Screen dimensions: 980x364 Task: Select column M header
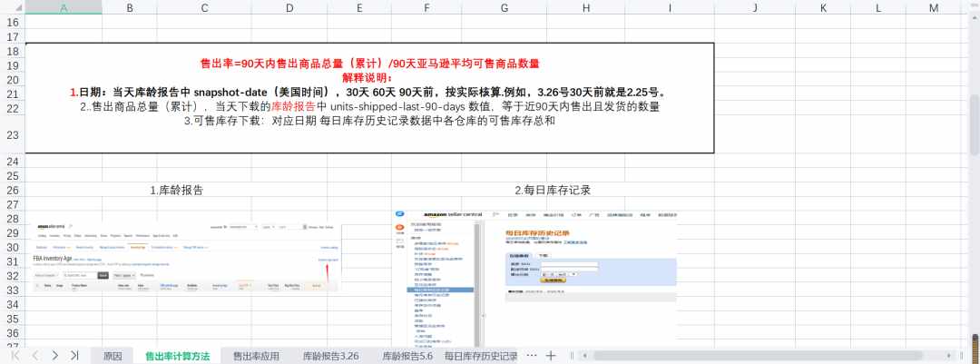click(934, 7)
